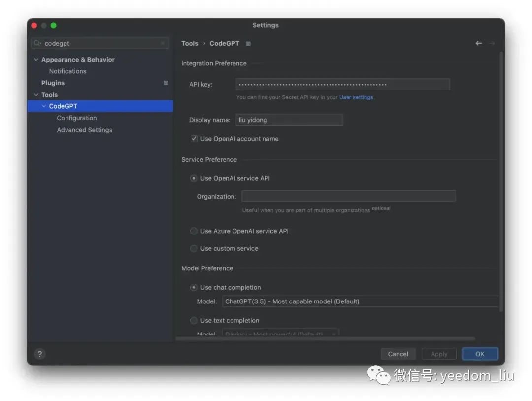Viewport: 532px width, 401px height.
Task: Select Use custom service option
Action: [194, 249]
